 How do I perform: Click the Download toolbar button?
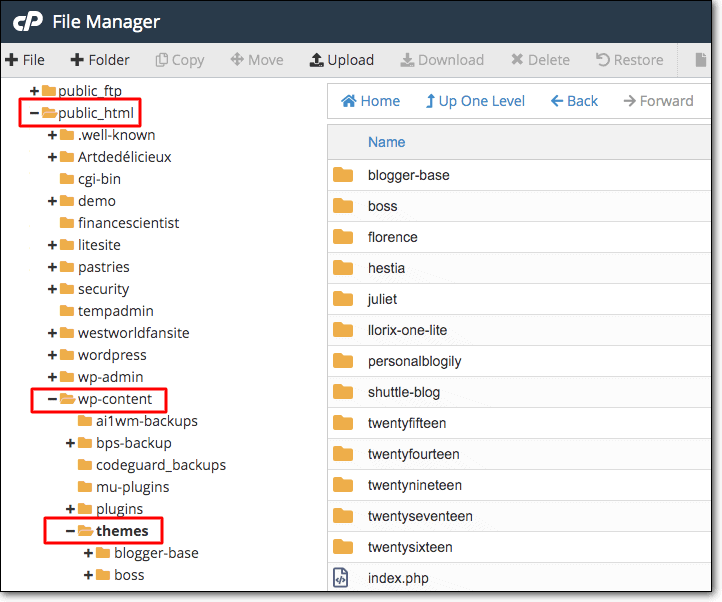click(x=442, y=60)
